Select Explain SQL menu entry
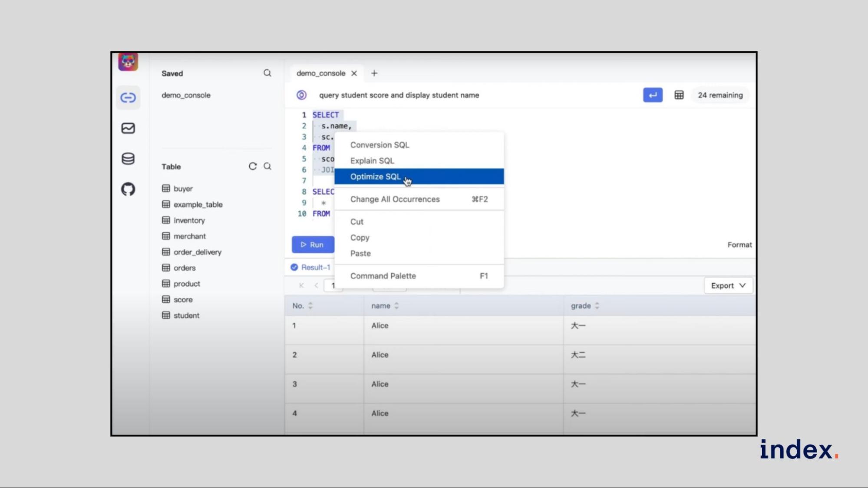 coord(372,160)
